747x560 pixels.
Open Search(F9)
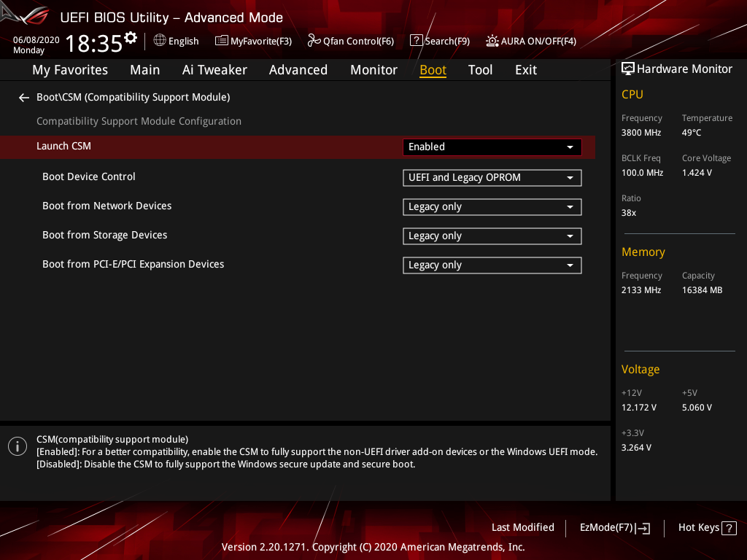coord(440,41)
